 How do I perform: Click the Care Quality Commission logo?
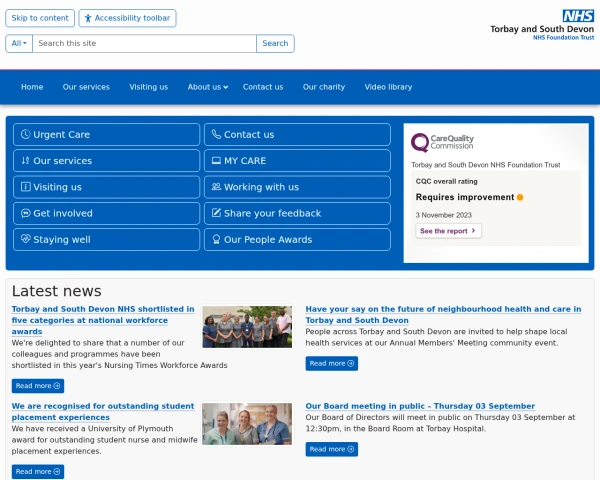(442, 142)
